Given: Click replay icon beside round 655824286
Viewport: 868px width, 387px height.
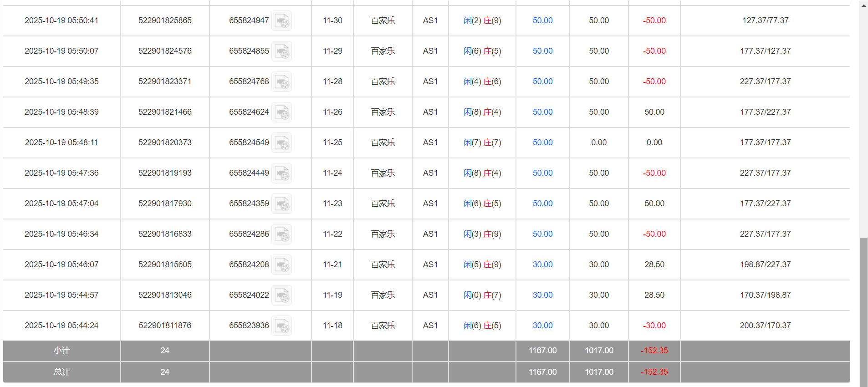Looking at the screenshot, I should coord(281,234).
